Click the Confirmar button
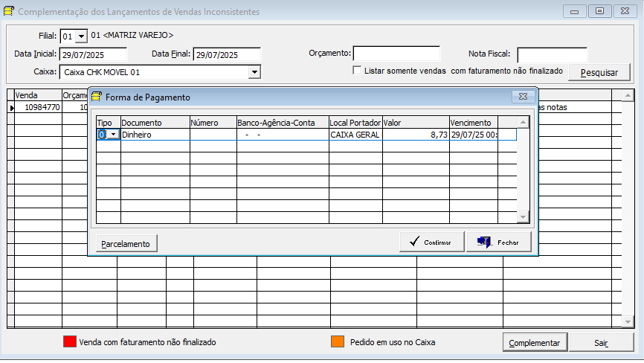 (x=431, y=242)
